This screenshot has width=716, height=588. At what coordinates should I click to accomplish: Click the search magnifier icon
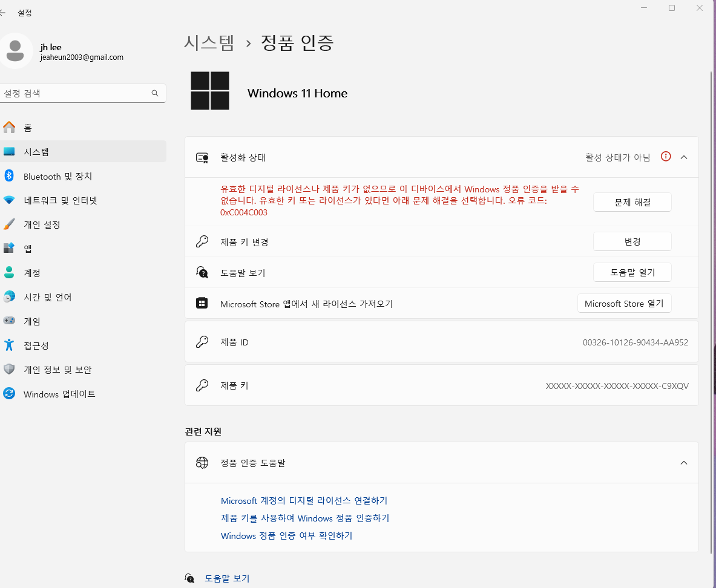pyautogui.click(x=155, y=93)
